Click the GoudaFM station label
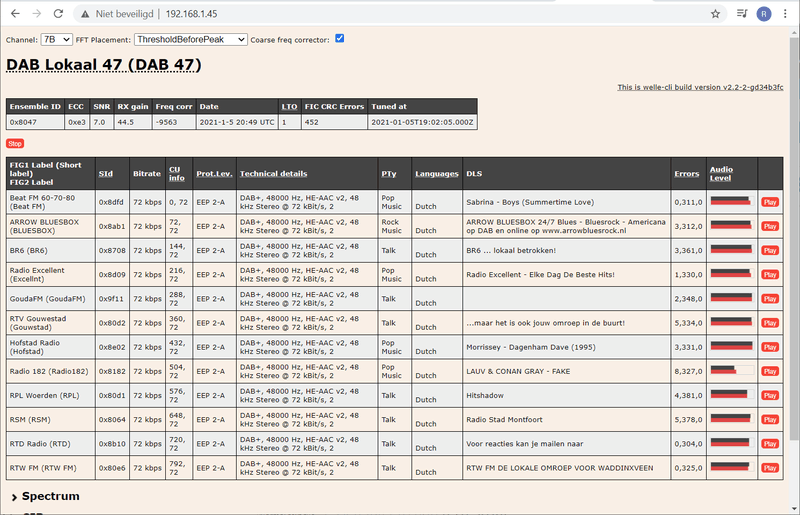 coord(47,299)
